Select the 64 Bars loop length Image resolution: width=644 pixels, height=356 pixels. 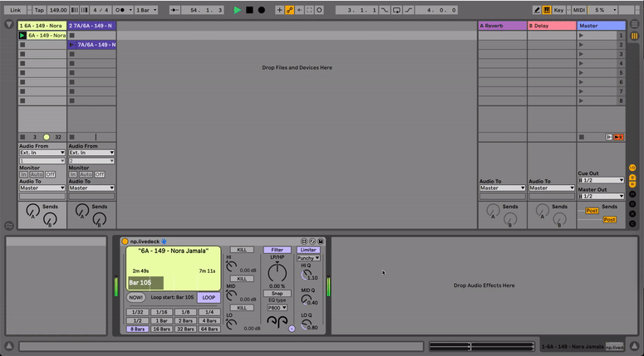tap(209, 329)
